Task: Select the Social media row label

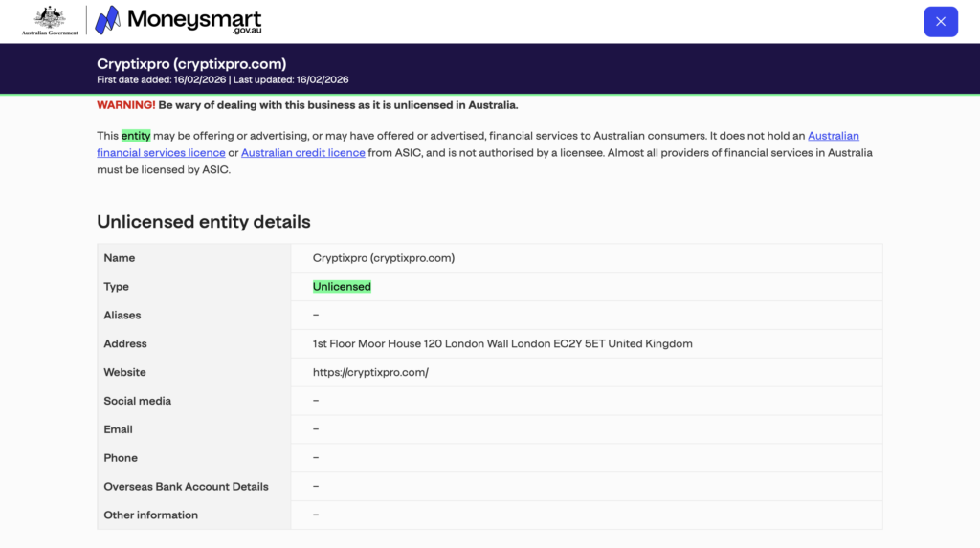Action: [x=138, y=401]
